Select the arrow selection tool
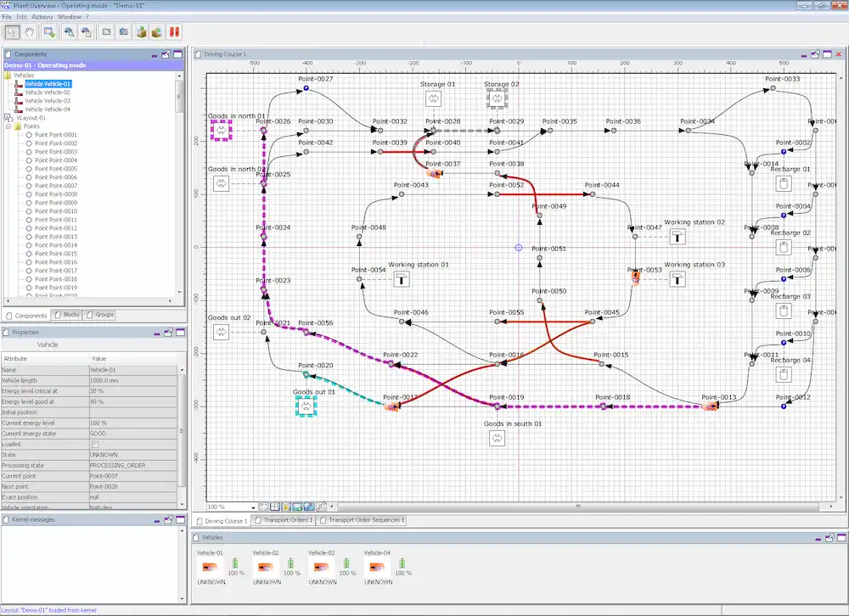The height and width of the screenshot is (616, 849). (x=12, y=32)
